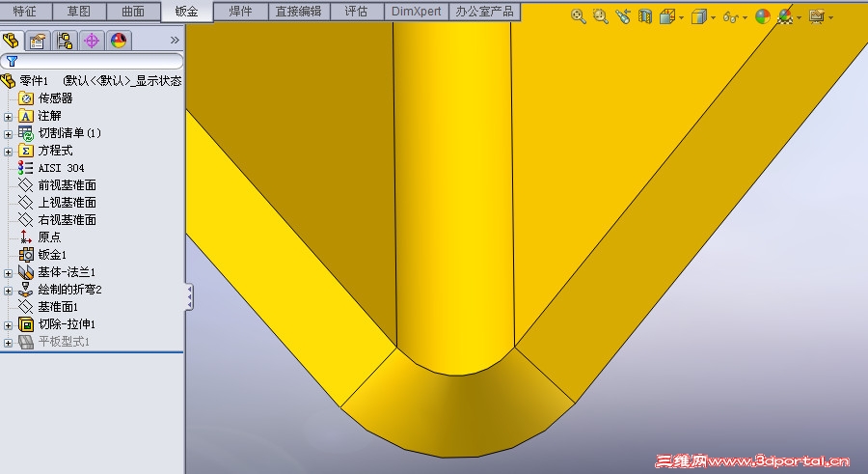Click the filter funnel icon

pyautogui.click(x=12, y=61)
